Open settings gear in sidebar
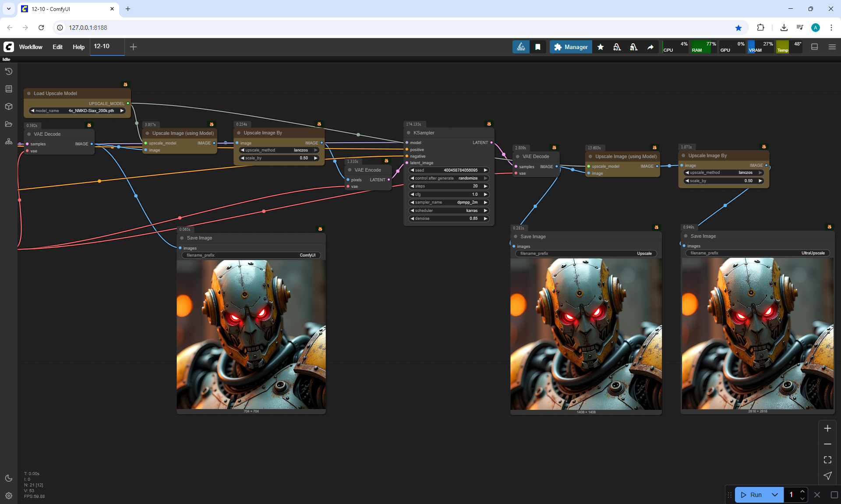The height and width of the screenshot is (504, 841). (8, 496)
